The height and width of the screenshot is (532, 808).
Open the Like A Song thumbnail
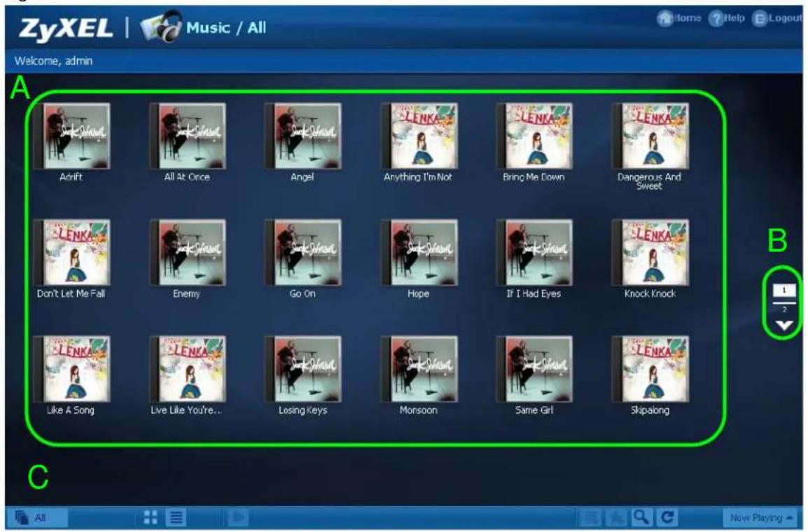[71, 370]
